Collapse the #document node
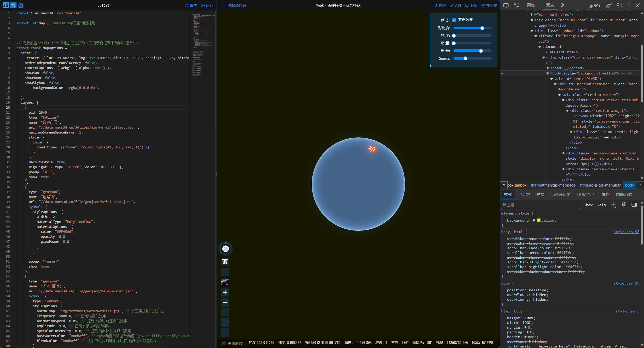Viewport: 644px width, 348px height. point(540,47)
